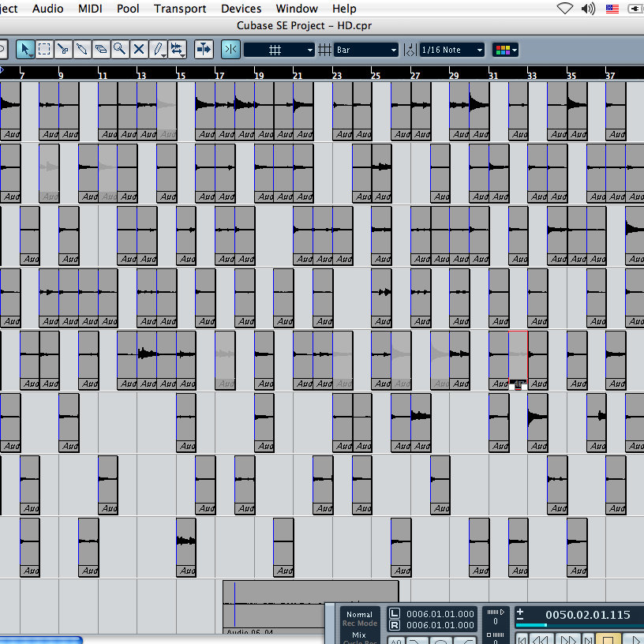Select the Erase tool
Viewport: 644px width, 644px height.
pyautogui.click(x=101, y=49)
